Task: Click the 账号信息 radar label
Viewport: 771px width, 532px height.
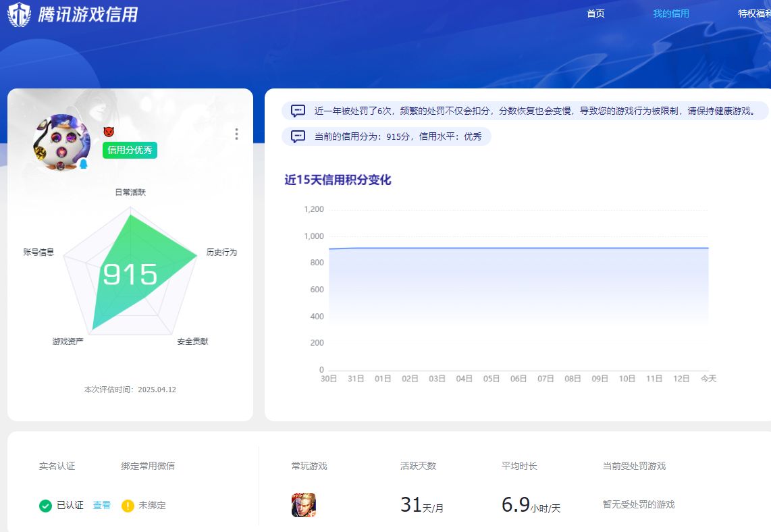Action: point(38,252)
